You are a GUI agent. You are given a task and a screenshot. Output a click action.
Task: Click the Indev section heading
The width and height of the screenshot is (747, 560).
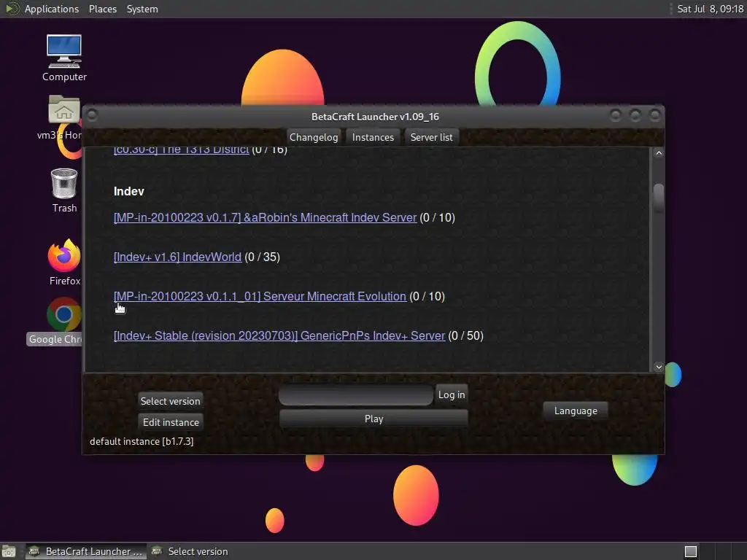[128, 192]
